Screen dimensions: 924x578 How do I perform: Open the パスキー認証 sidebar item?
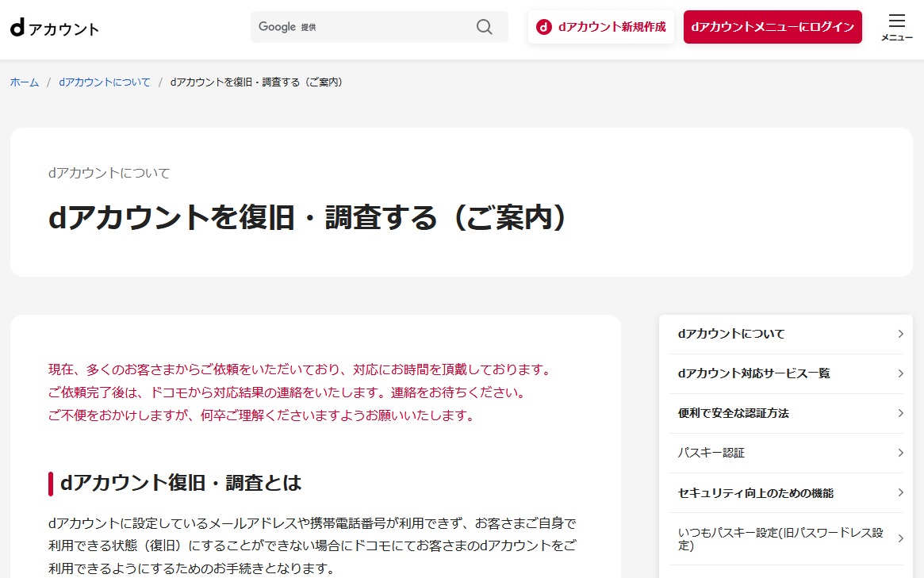785,453
